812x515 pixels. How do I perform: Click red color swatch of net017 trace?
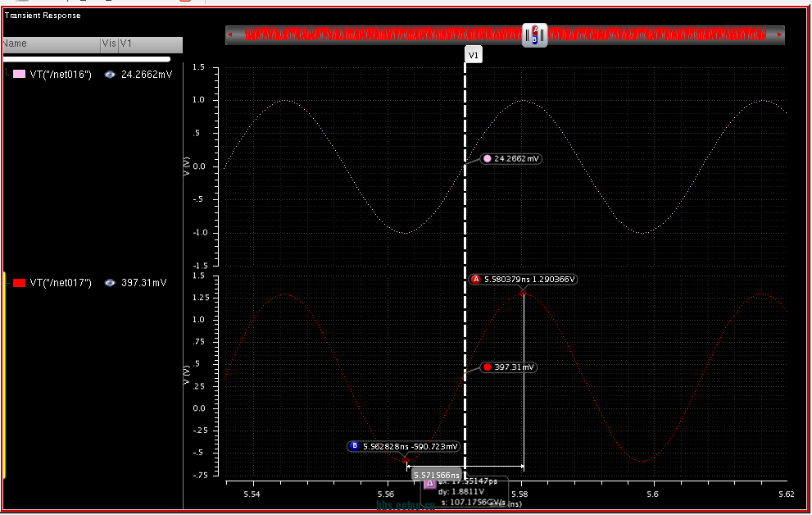[19, 283]
